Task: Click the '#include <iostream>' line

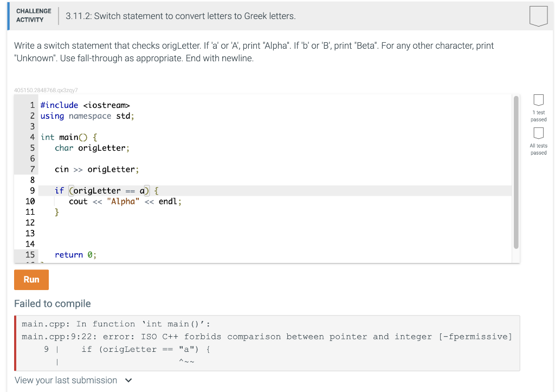Action: 85,105
